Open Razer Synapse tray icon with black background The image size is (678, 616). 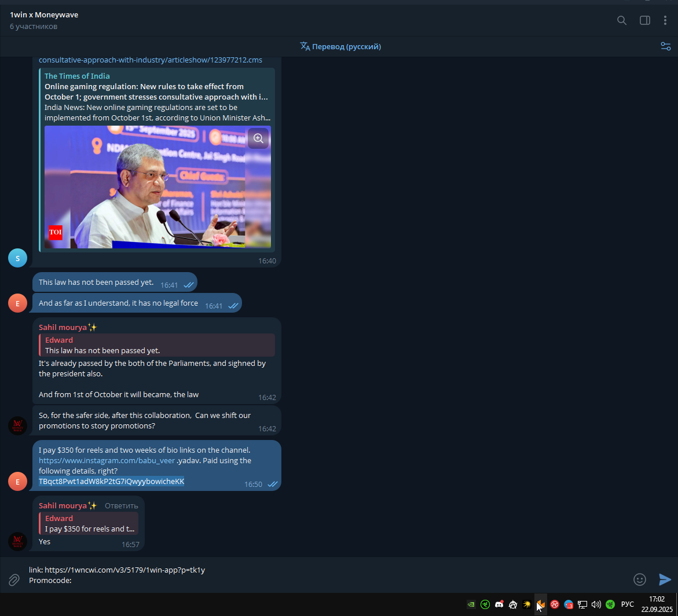click(x=485, y=604)
